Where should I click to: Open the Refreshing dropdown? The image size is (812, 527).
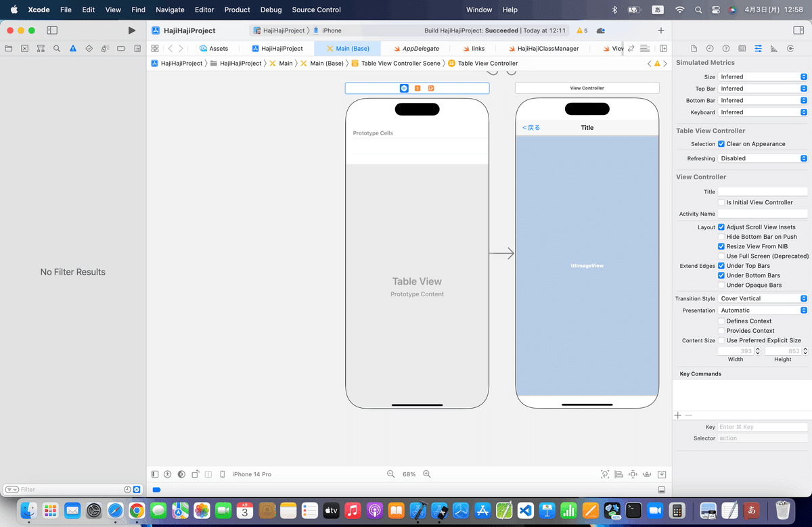763,158
